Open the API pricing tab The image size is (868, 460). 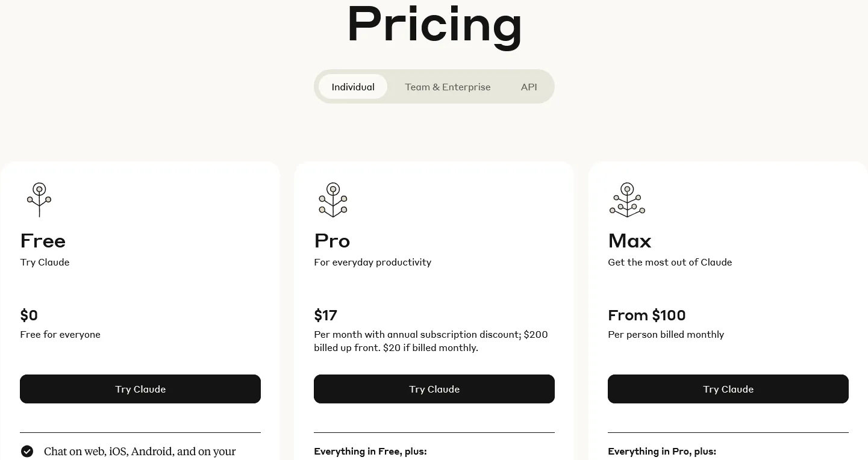pos(529,87)
